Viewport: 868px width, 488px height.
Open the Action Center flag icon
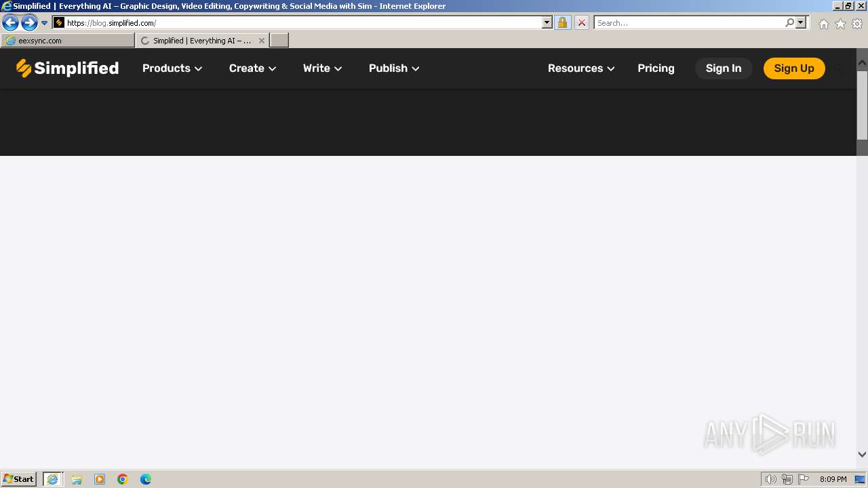tap(804, 479)
